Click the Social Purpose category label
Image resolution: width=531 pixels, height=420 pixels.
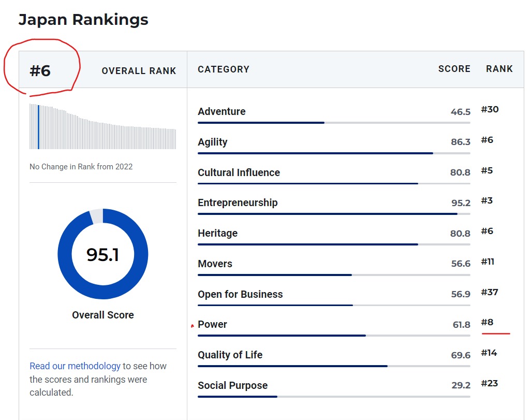tap(232, 385)
